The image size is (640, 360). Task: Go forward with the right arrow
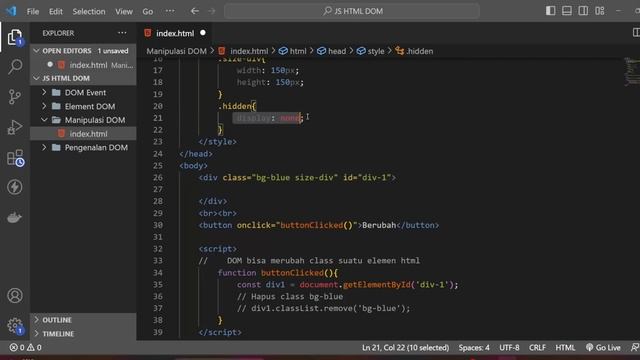[211, 11]
